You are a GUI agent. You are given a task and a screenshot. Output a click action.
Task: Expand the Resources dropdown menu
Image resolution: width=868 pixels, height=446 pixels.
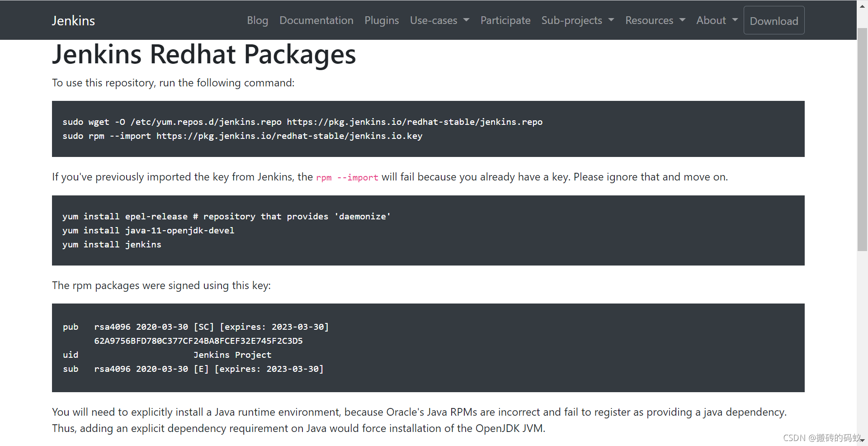click(656, 20)
